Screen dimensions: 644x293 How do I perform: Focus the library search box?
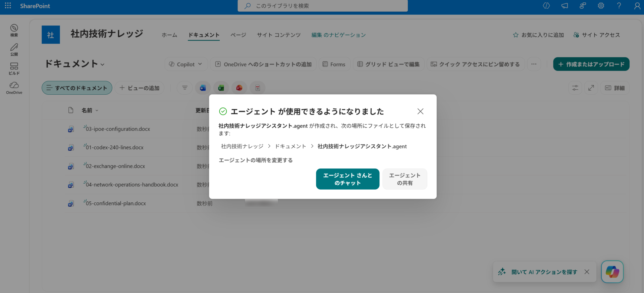point(323,6)
